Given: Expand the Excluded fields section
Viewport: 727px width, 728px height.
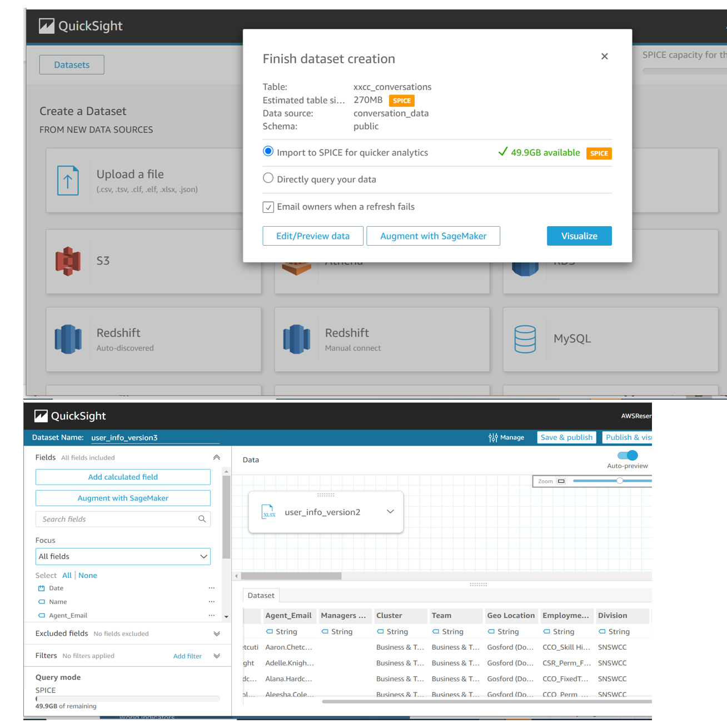Looking at the screenshot, I should tap(217, 634).
